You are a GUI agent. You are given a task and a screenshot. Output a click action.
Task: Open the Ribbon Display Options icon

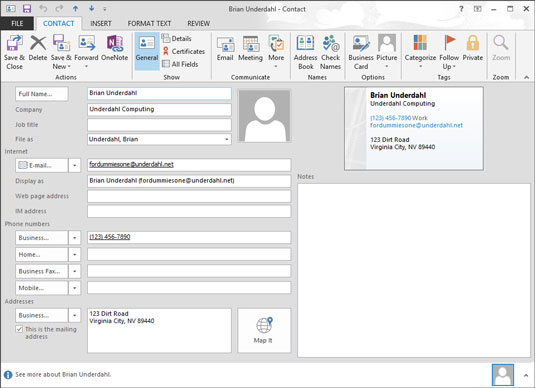(x=478, y=9)
